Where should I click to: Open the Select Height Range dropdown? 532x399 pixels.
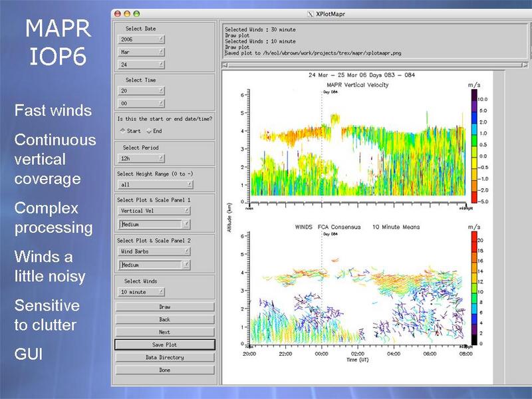[156, 184]
